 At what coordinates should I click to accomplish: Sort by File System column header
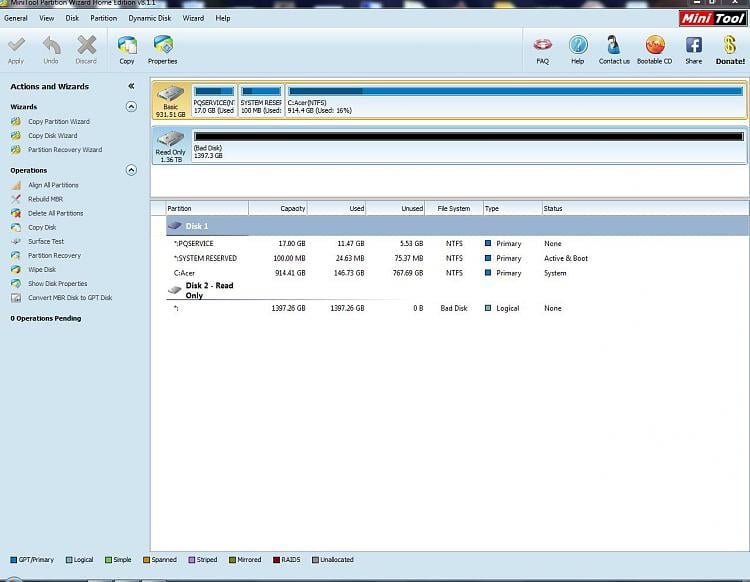click(x=454, y=209)
